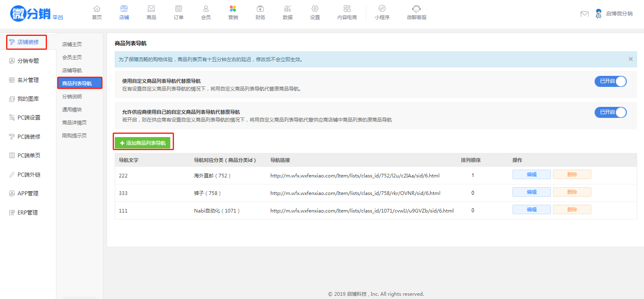Click 编辑 for the 海外直邮 row
Screen dimensions: 644x299
coord(531,175)
